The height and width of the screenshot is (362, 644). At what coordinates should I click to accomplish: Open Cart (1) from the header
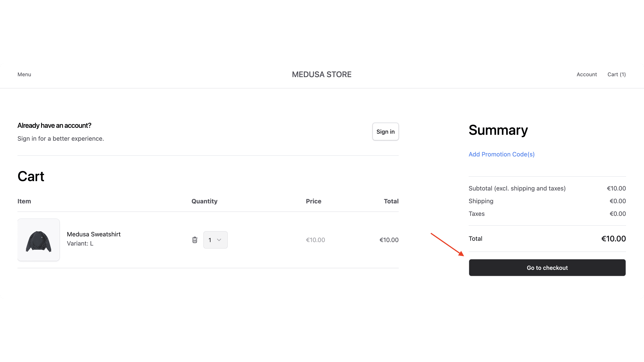tap(616, 74)
